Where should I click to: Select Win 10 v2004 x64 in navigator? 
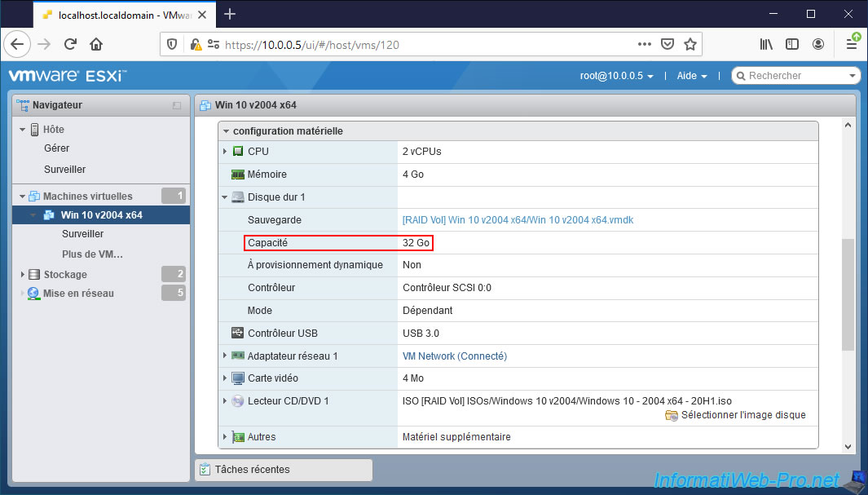pos(101,214)
